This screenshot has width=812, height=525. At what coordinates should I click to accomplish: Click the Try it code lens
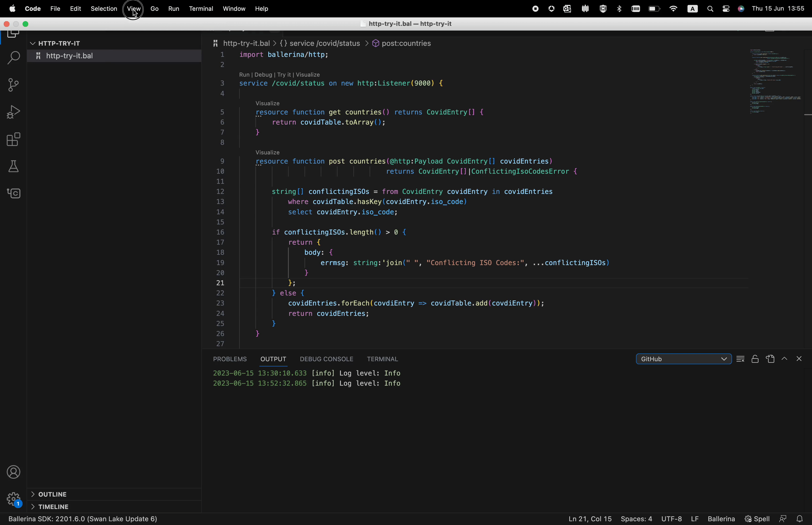coord(284,75)
